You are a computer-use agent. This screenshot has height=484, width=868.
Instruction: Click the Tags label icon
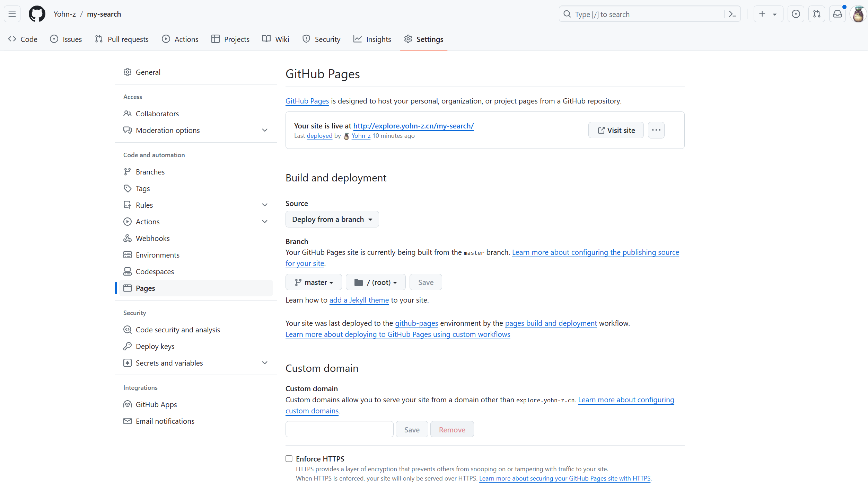coord(128,188)
